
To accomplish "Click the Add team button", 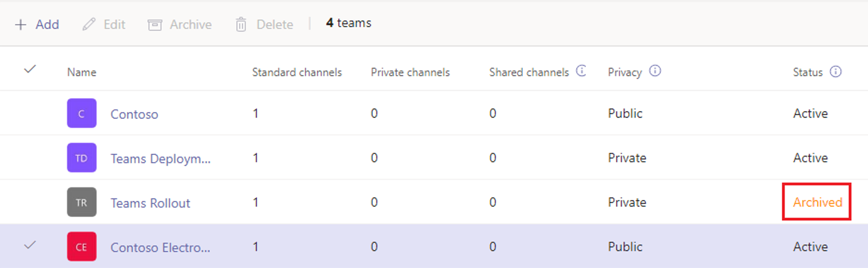I will pyautogui.click(x=37, y=25).
